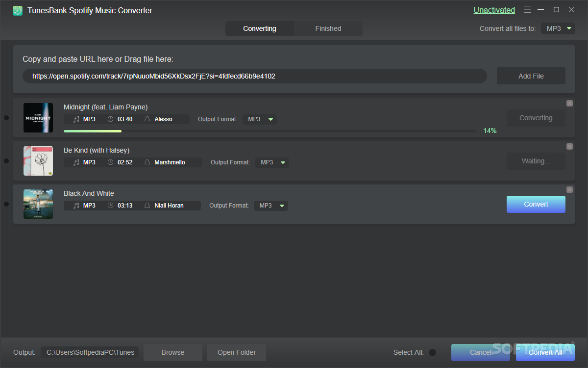
Task: Click the Black And White album thumbnail
Action: coord(38,204)
